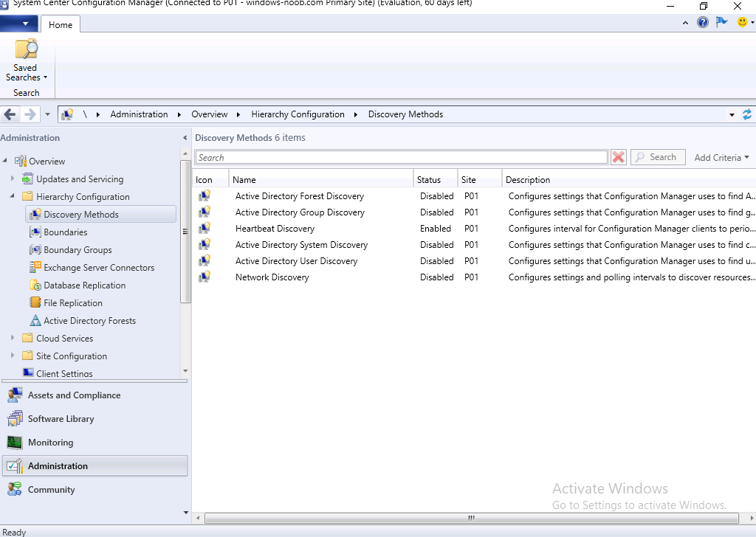Click the Boundary Groups node icon

pyautogui.click(x=35, y=250)
